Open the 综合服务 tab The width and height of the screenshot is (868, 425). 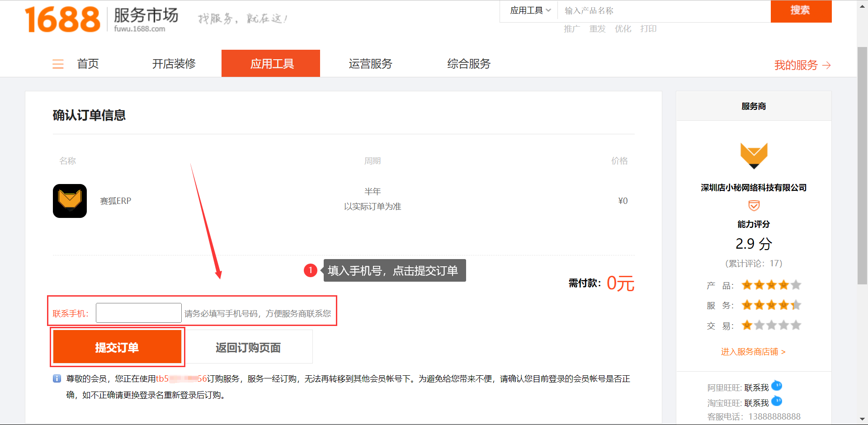(x=469, y=64)
